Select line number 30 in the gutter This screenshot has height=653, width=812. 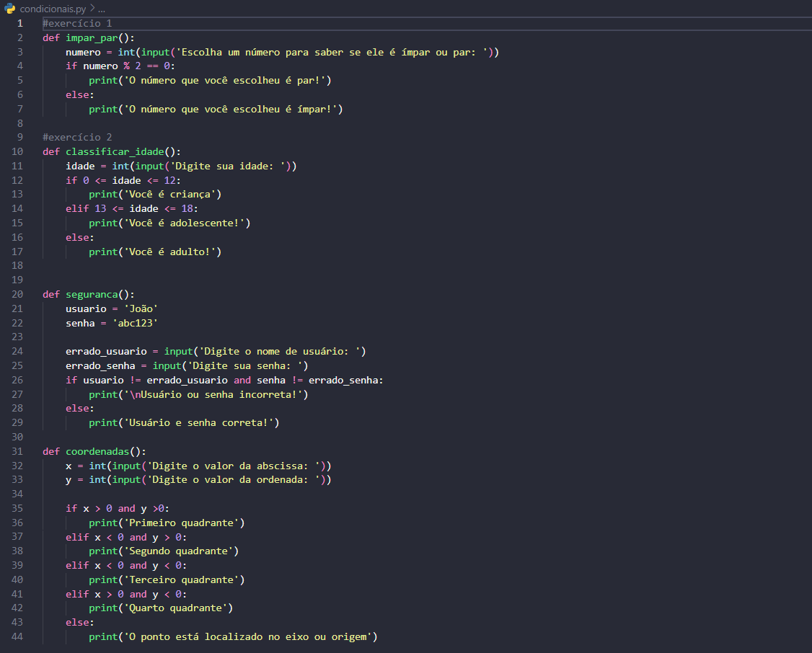(x=17, y=437)
